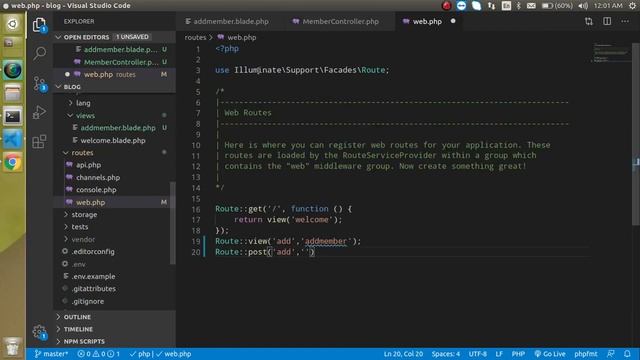Viewport: 640px width, 360px height.
Task: Select MemberController.php in Open Editors
Action: [121, 62]
